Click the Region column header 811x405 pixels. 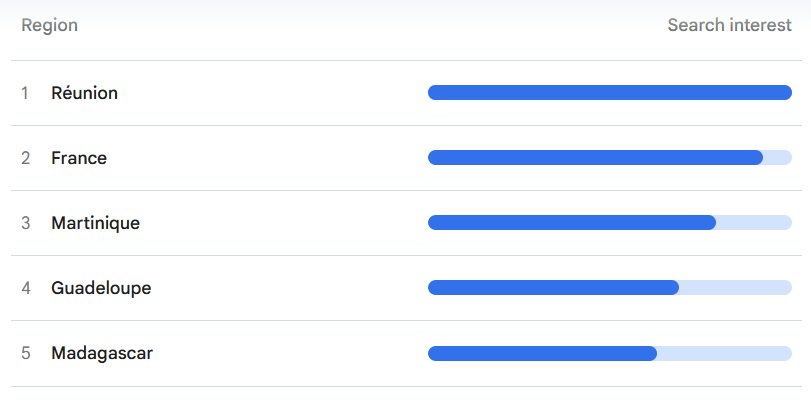click(49, 25)
